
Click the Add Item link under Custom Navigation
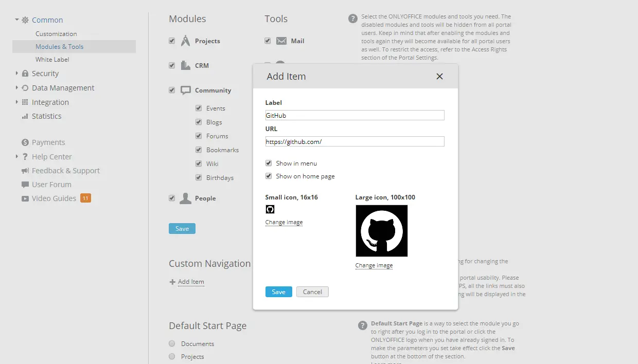click(x=191, y=282)
